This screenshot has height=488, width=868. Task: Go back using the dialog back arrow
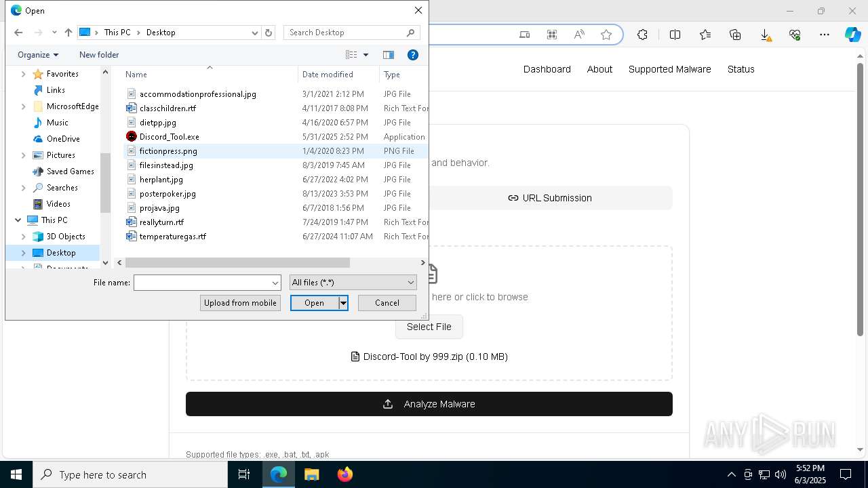[x=18, y=33]
